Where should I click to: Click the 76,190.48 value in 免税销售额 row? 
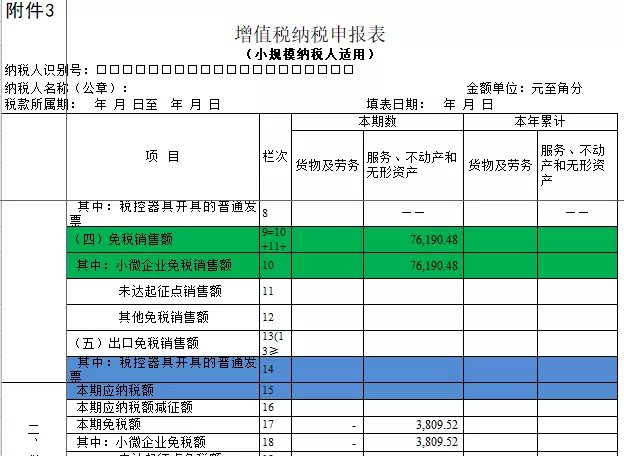click(434, 240)
